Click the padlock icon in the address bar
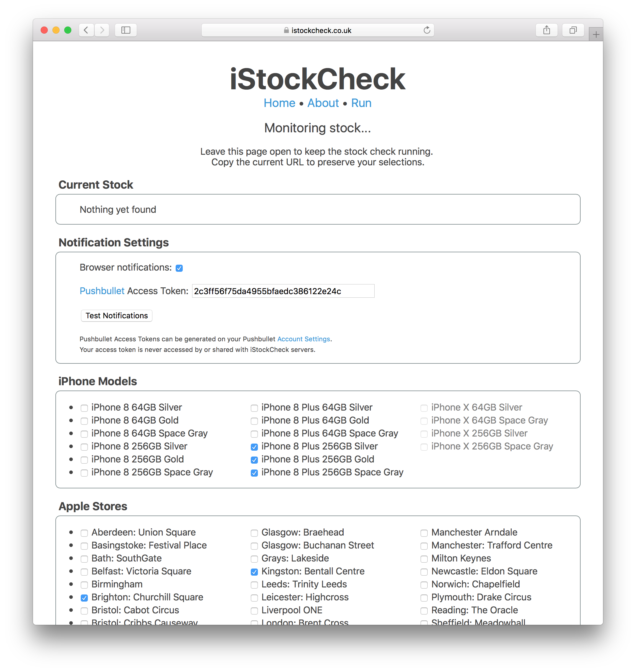 (286, 30)
